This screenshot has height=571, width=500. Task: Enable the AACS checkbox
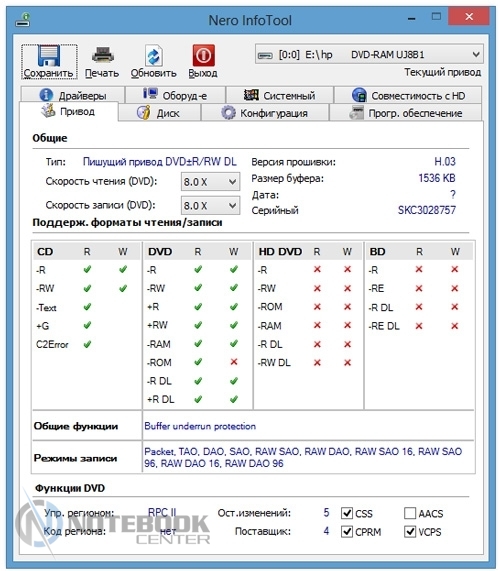click(x=410, y=513)
